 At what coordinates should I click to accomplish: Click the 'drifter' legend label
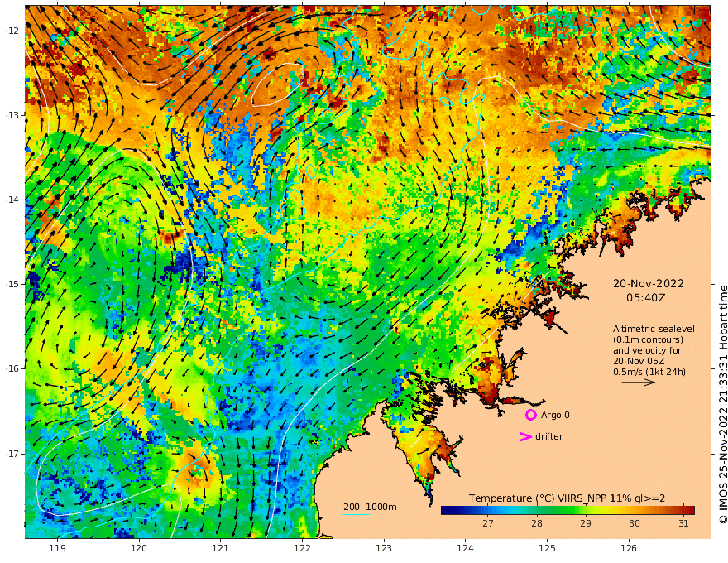point(549,436)
